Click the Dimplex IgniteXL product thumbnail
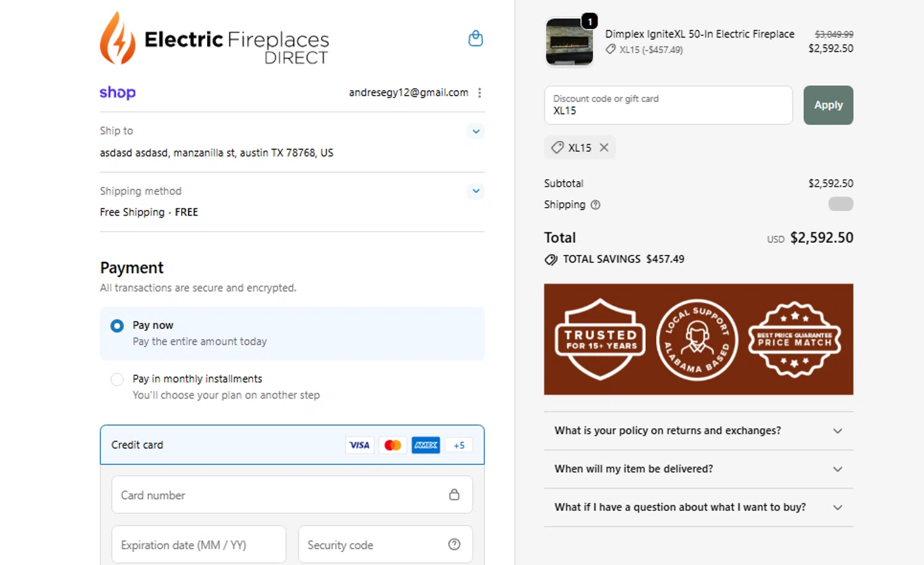The height and width of the screenshot is (565, 924). pyautogui.click(x=570, y=43)
